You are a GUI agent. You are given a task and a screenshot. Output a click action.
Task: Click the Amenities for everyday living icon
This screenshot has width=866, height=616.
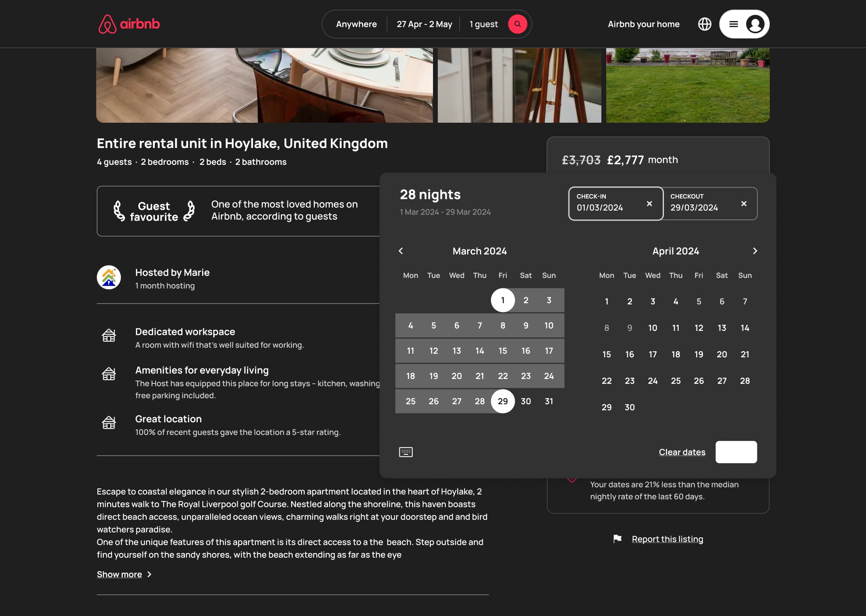(109, 374)
